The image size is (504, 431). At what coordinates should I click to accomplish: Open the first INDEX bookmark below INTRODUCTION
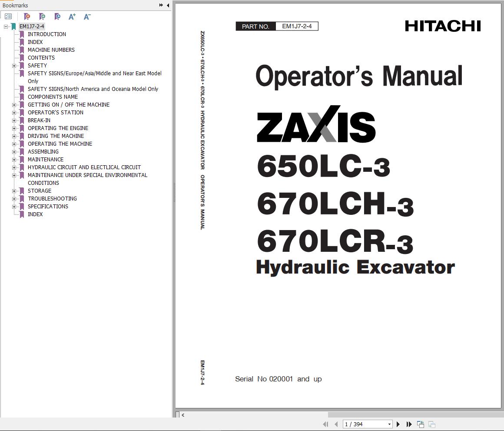[35, 42]
